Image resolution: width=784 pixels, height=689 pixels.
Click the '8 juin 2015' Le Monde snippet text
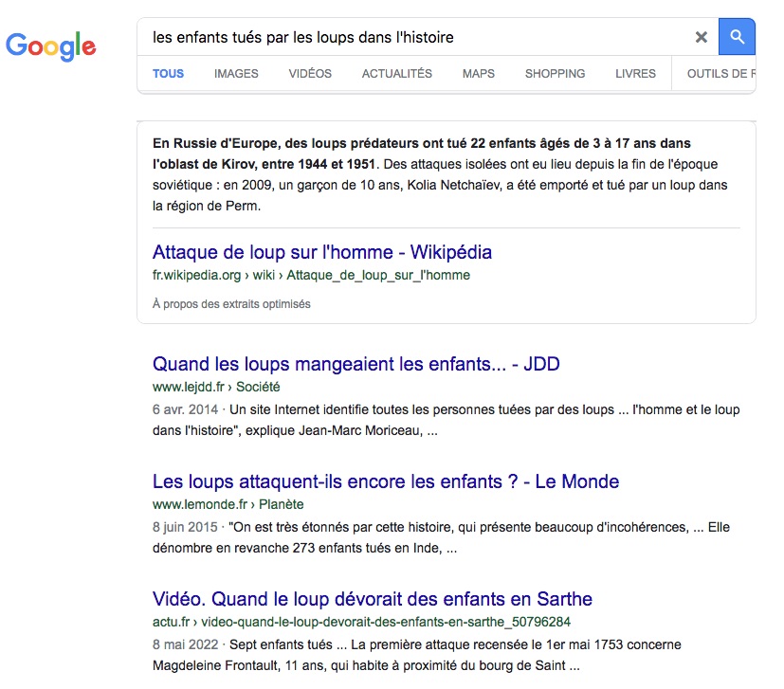tap(441, 537)
